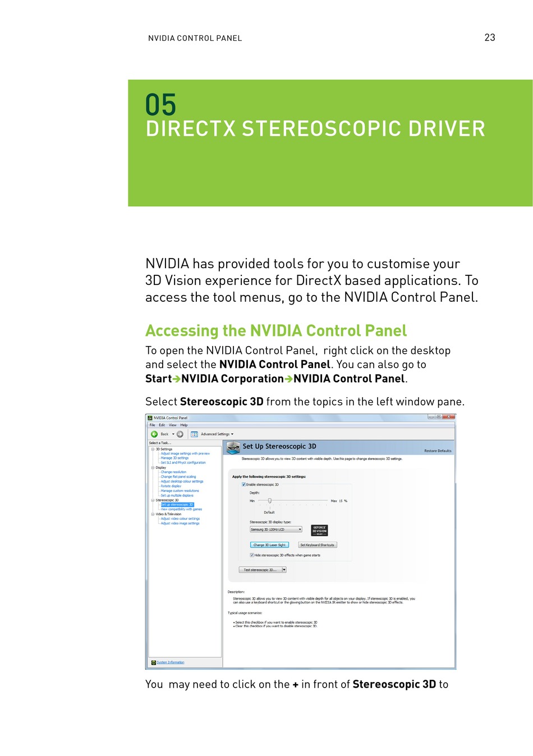Select Change flat panel scaling
This screenshot has height=756, width=533.
tap(178, 477)
